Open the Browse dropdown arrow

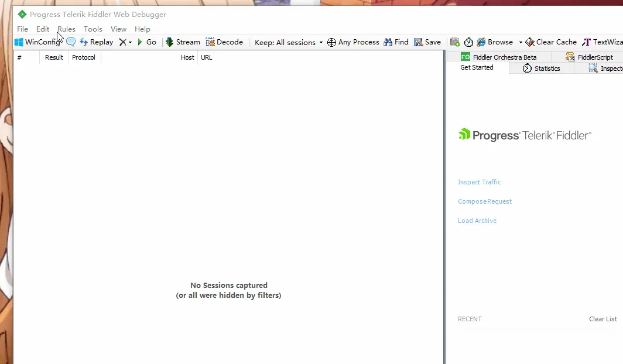pos(521,43)
